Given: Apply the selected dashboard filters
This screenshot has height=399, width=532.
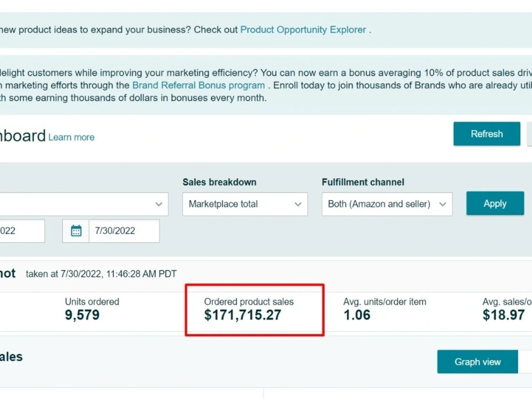Looking at the screenshot, I should click(x=495, y=203).
